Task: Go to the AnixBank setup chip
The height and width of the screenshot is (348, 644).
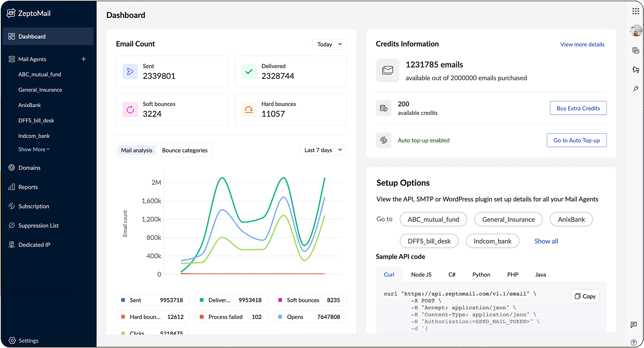Action: [571, 219]
